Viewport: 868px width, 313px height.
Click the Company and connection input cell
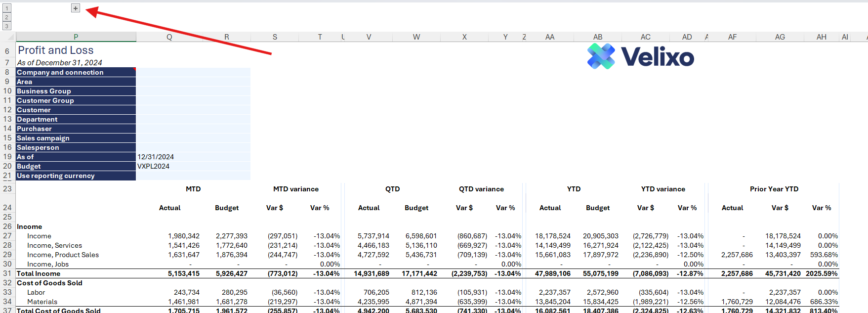pos(193,72)
